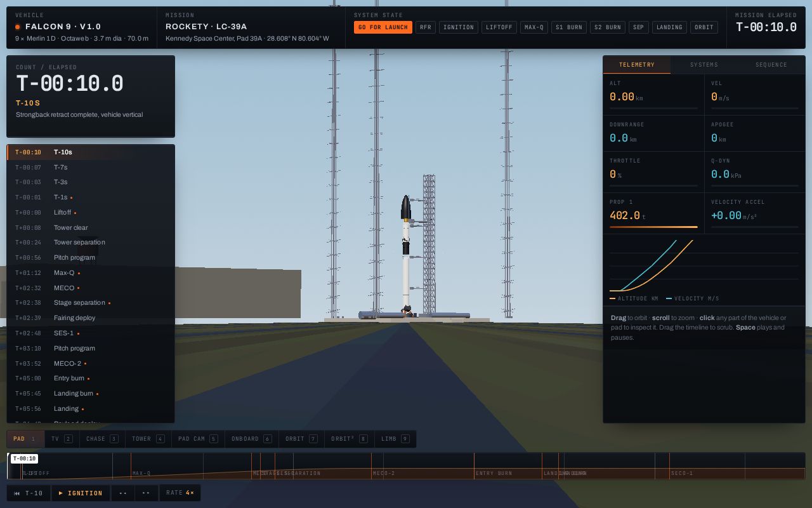Jump to the Fairing deploy event
Screen dimensions: 812x508
(91, 318)
